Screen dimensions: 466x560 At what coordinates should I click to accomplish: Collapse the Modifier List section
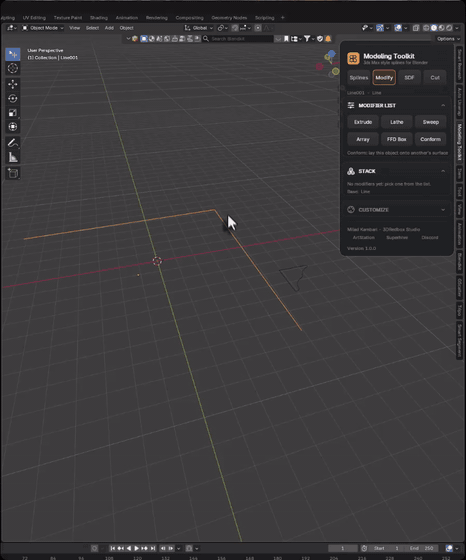click(x=443, y=105)
